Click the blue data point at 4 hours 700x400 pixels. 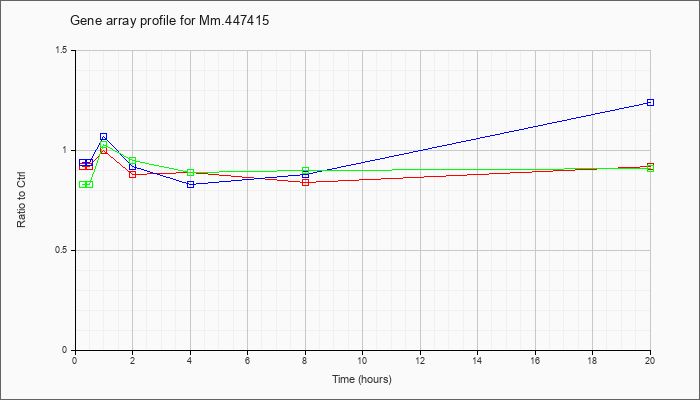tap(191, 184)
